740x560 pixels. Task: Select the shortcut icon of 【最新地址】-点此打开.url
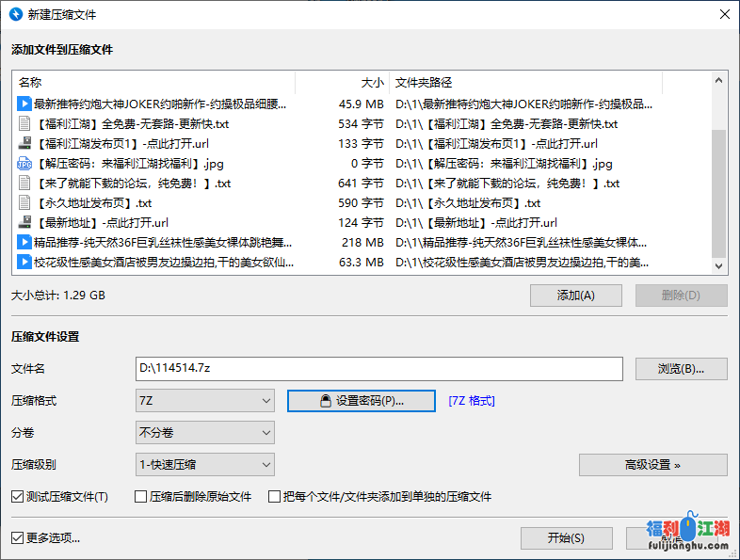(x=24, y=223)
